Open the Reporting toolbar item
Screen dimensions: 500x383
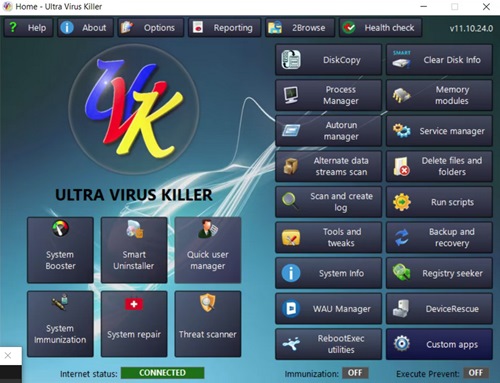pyautogui.click(x=225, y=27)
